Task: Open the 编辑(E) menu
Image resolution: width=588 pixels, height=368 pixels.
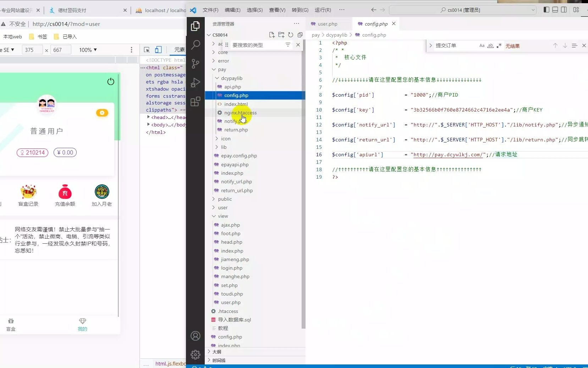Action: [x=232, y=10]
